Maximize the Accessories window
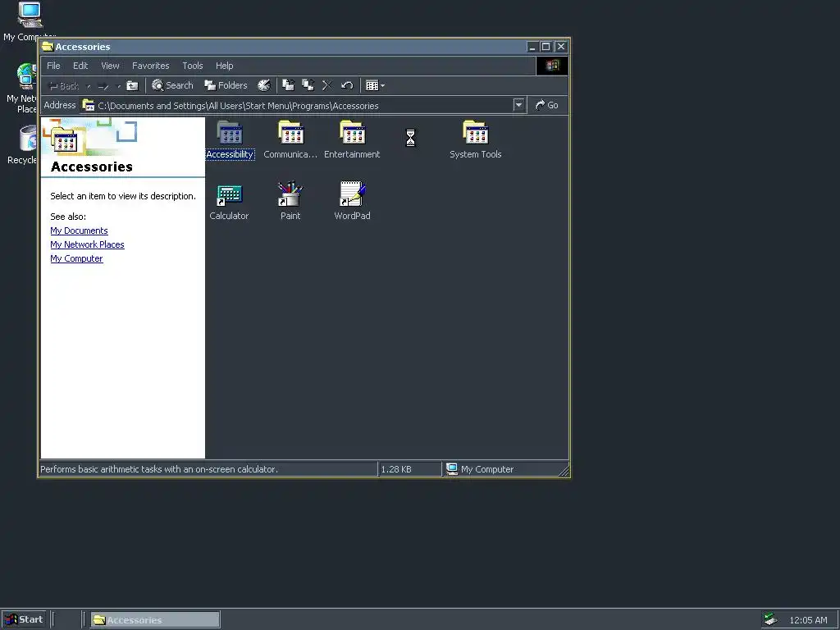This screenshot has width=840, height=630. [546, 47]
